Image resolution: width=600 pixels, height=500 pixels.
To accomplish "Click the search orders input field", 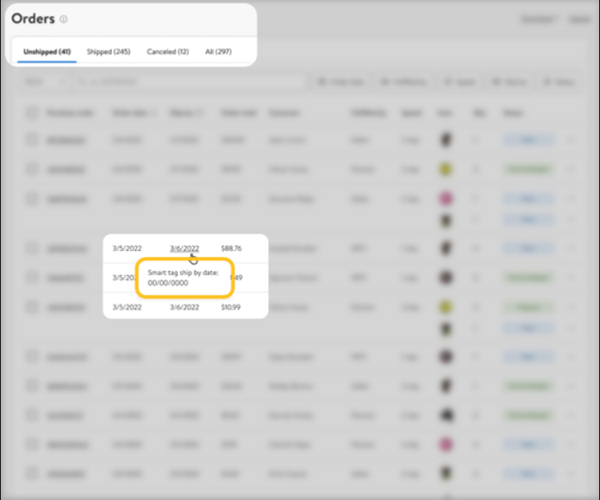I will [x=190, y=82].
